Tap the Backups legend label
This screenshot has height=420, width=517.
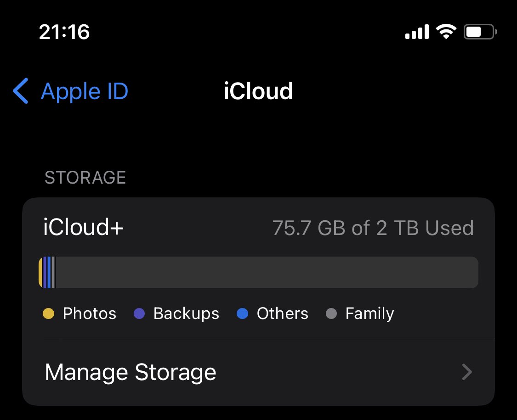click(186, 314)
